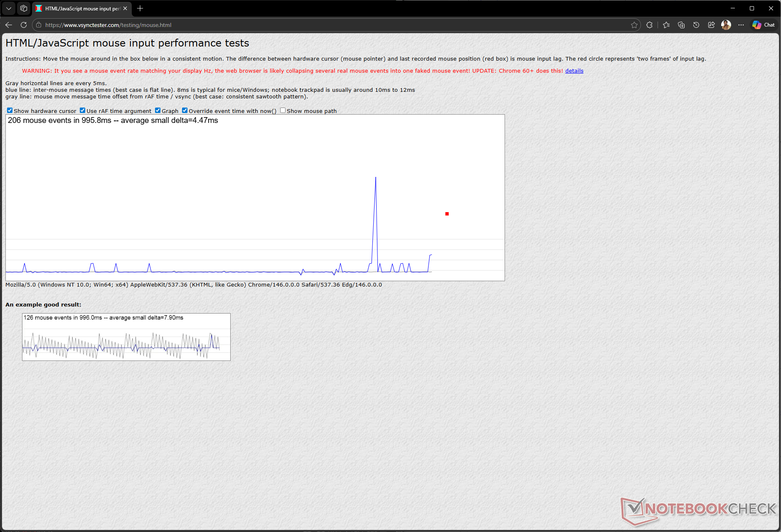
Task: Click the site info lock icon
Action: pyautogui.click(x=39, y=25)
